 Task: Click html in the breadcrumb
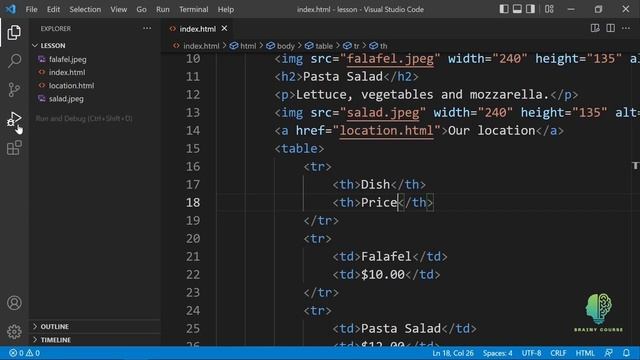point(248,46)
